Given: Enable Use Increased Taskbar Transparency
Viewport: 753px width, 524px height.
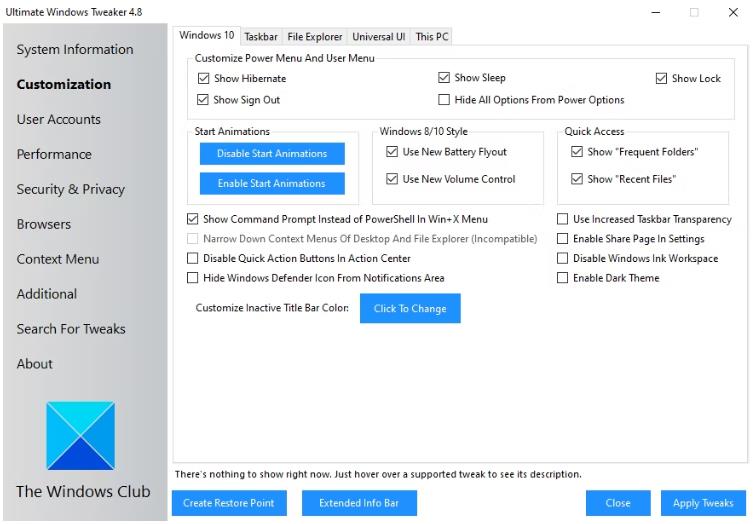Looking at the screenshot, I should pos(562,219).
